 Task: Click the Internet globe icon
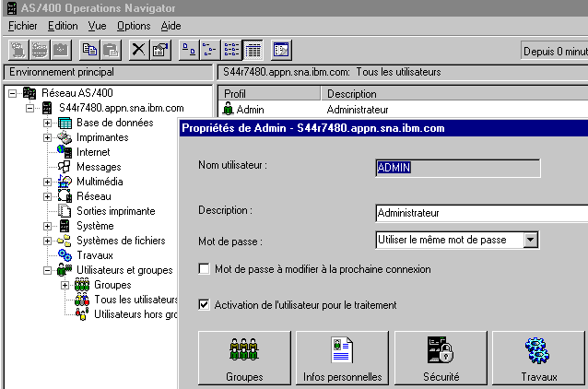(x=65, y=152)
